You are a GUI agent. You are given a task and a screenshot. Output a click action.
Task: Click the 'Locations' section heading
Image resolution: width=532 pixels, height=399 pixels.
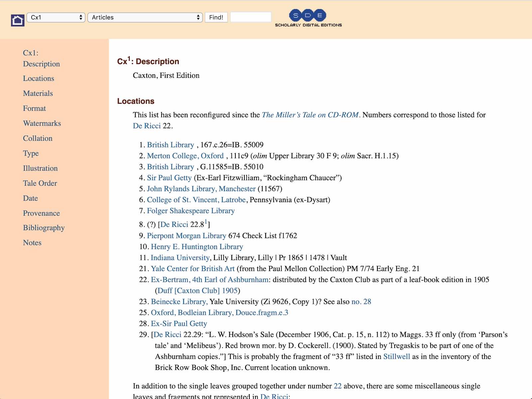(136, 101)
